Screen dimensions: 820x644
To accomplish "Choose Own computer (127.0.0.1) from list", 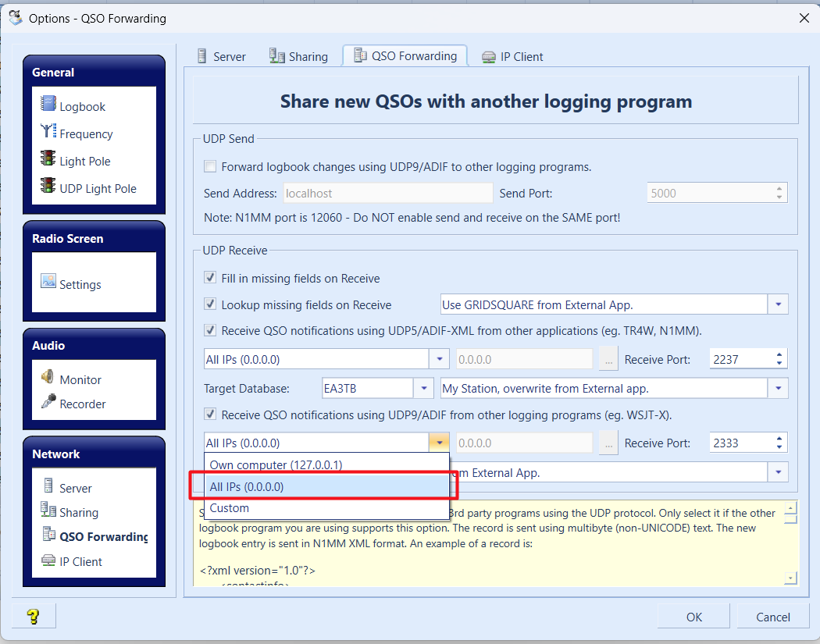I will [276, 464].
